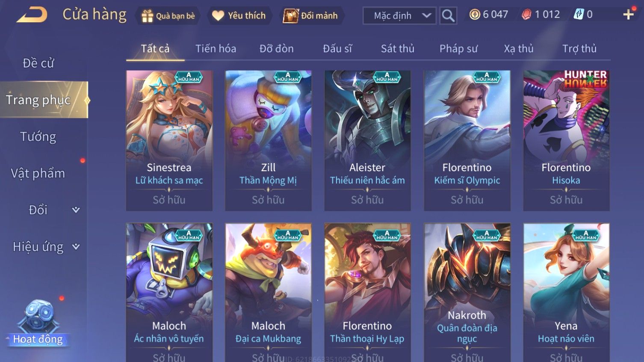Tap the back arrow icon
The height and width of the screenshot is (362, 644).
[x=32, y=15]
